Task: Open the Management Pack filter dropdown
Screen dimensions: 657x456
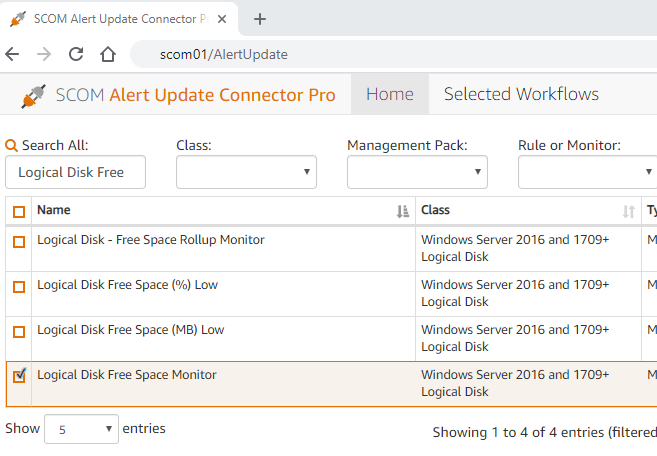Action: tap(417, 172)
